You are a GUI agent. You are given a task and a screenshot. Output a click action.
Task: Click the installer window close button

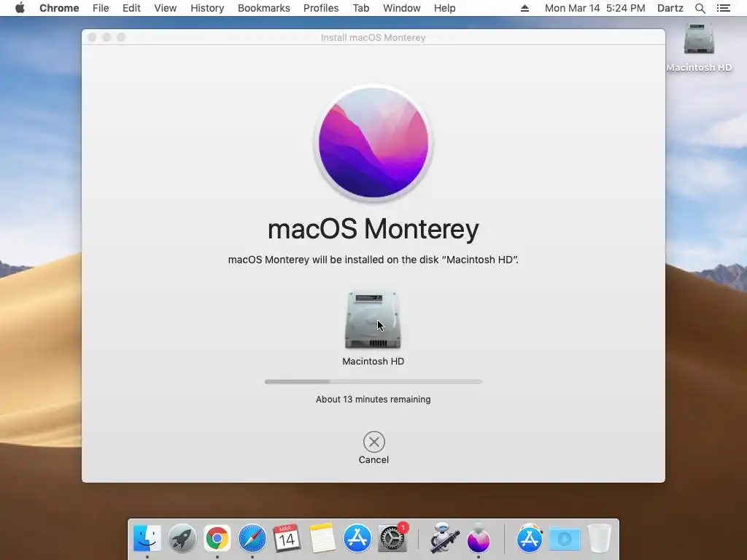pyautogui.click(x=93, y=37)
